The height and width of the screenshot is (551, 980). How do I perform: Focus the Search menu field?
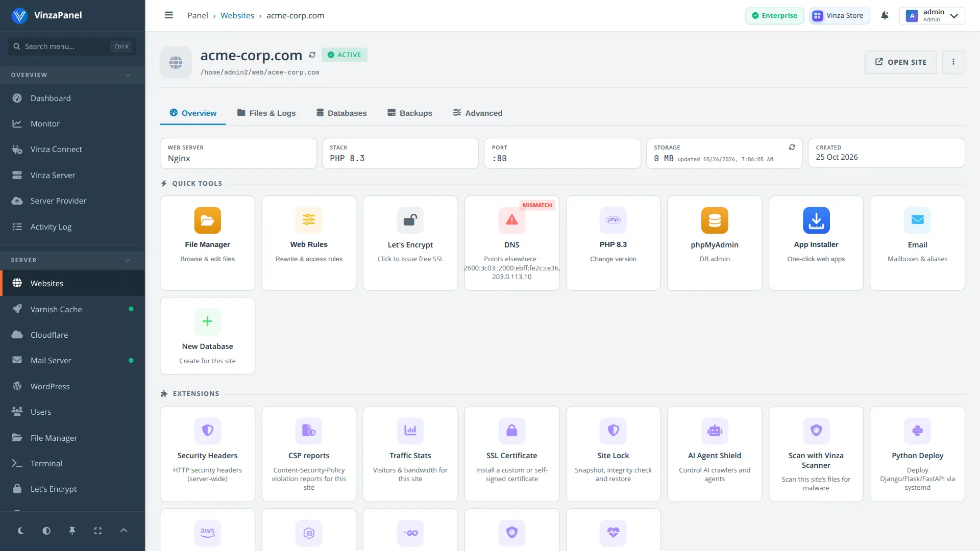point(72,46)
